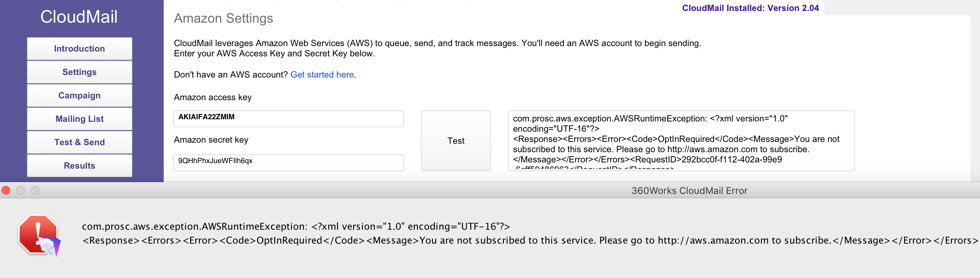Viewport: 980px width, 278px height.
Task: Click the Amazon Settings heading
Action: point(223,18)
